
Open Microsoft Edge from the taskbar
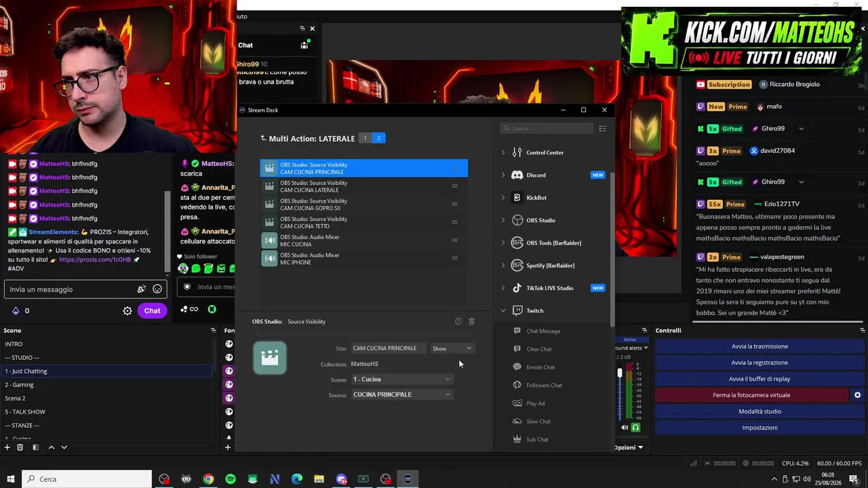[x=297, y=479]
